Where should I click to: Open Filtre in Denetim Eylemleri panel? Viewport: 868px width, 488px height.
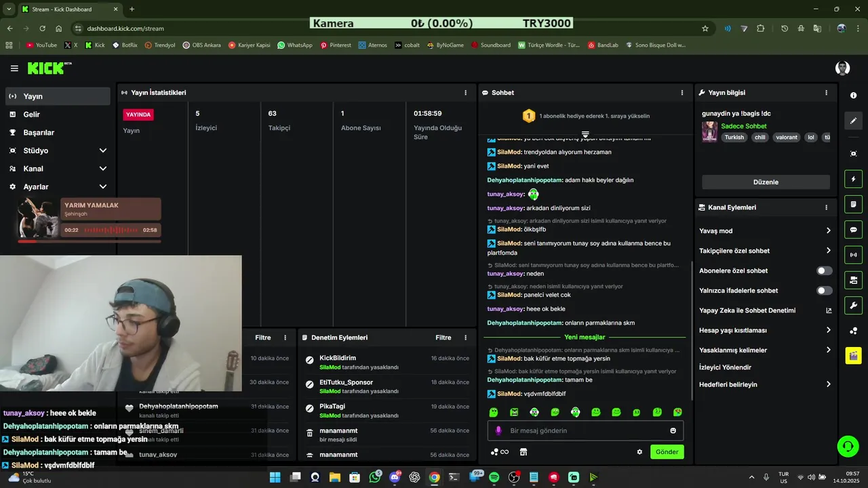coord(443,338)
